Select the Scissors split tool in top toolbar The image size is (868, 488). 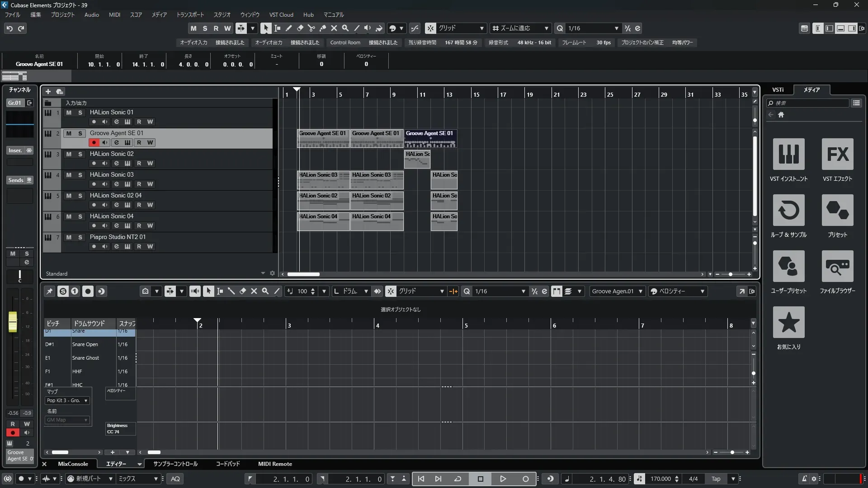[x=311, y=28]
